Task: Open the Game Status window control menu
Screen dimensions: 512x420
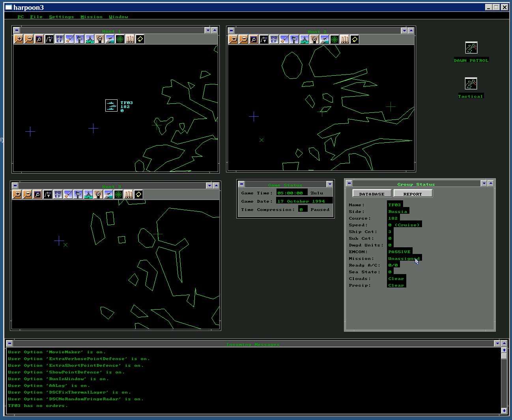Action: [x=241, y=184]
